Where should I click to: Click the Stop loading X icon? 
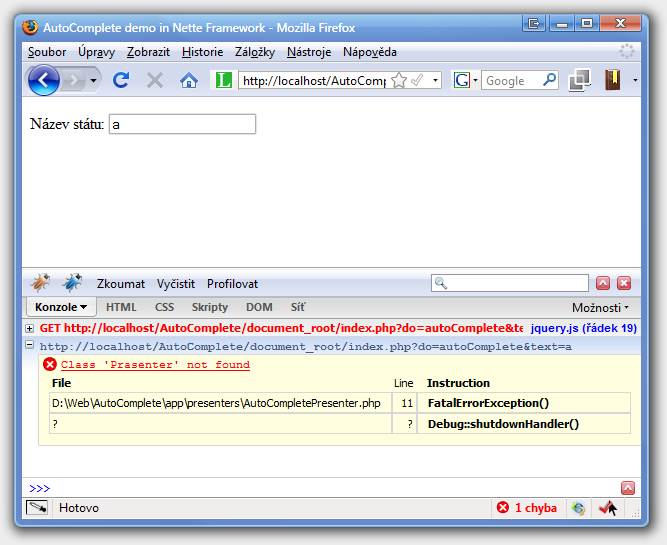[155, 80]
